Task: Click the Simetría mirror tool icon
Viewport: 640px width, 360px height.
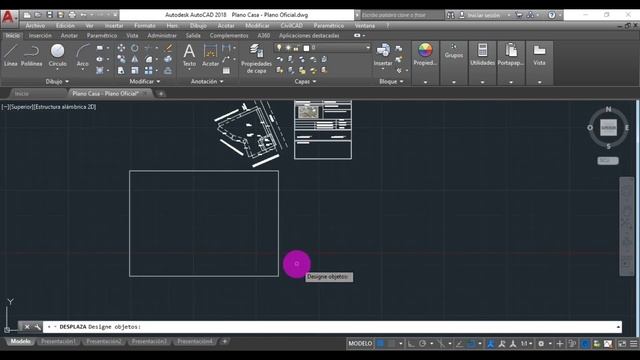Action: [x=135, y=60]
